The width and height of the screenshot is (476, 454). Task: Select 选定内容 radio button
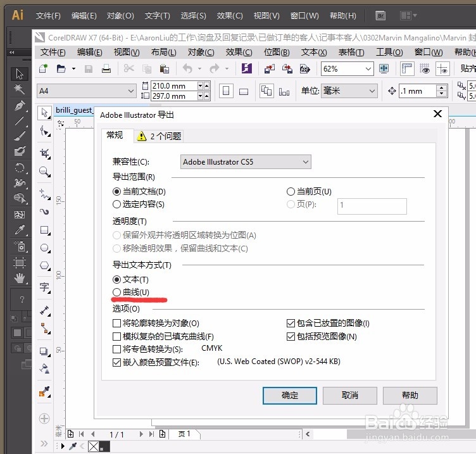116,205
